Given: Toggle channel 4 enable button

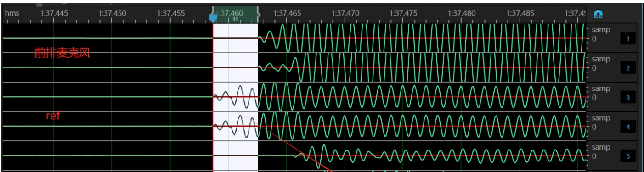Looking at the screenshot, I should pos(628,127).
